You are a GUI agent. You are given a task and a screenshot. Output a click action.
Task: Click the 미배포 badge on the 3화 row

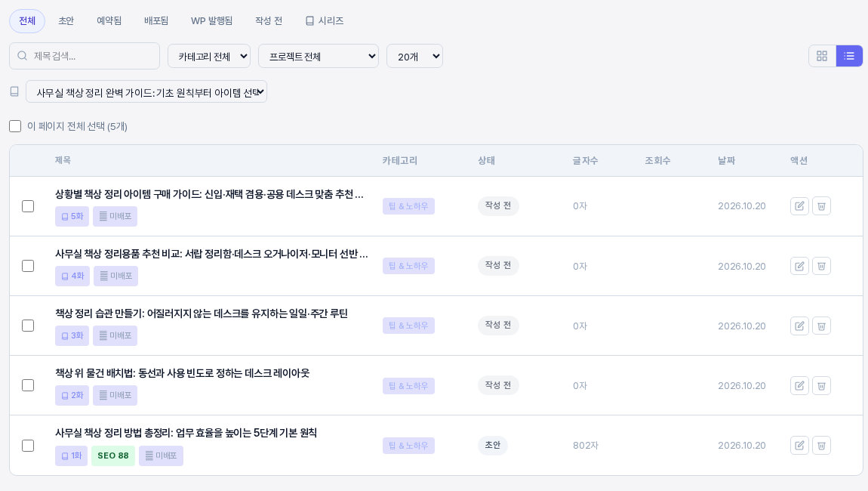(115, 336)
